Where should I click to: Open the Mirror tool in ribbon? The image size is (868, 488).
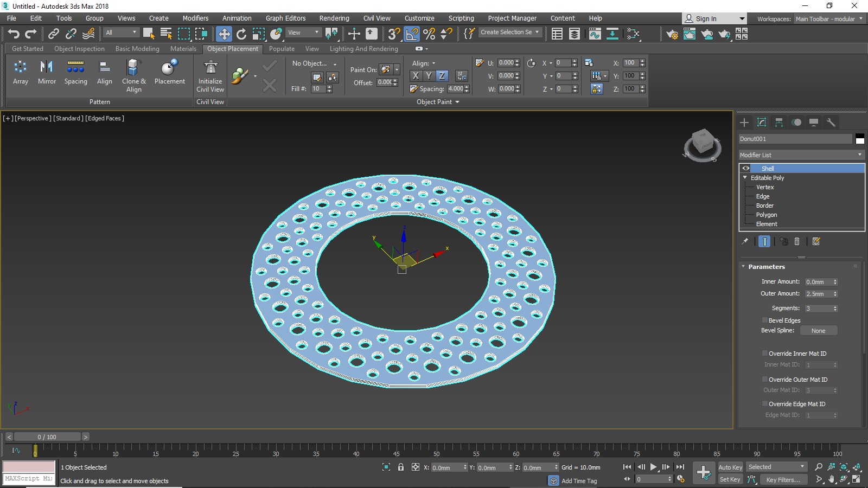(x=47, y=73)
